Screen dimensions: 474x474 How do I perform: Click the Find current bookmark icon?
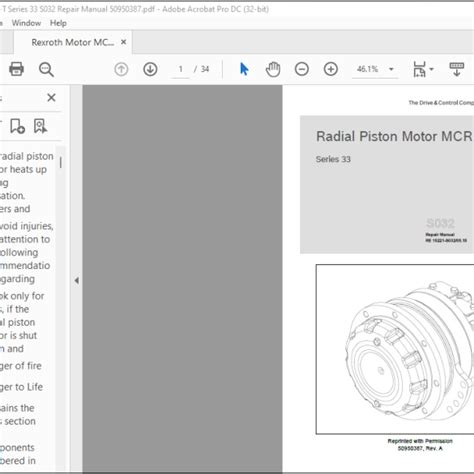[x=40, y=126]
